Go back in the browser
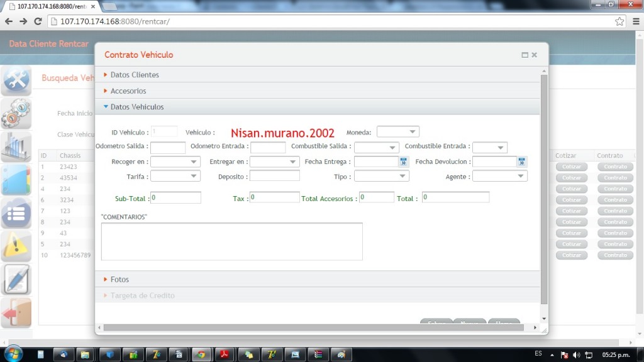The width and height of the screenshot is (644, 362). pyautogui.click(x=9, y=21)
